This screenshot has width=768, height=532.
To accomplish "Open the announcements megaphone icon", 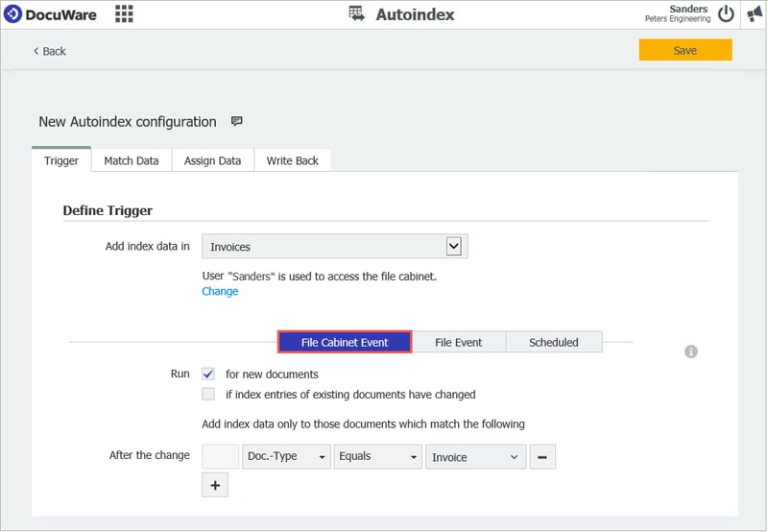I will click(754, 13).
